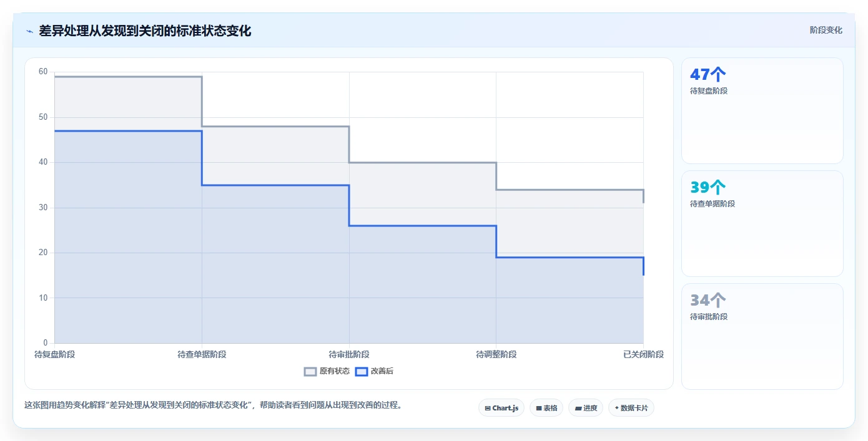Open the 39个 待查单据阶段 card
The image size is (868, 441).
tap(762, 224)
